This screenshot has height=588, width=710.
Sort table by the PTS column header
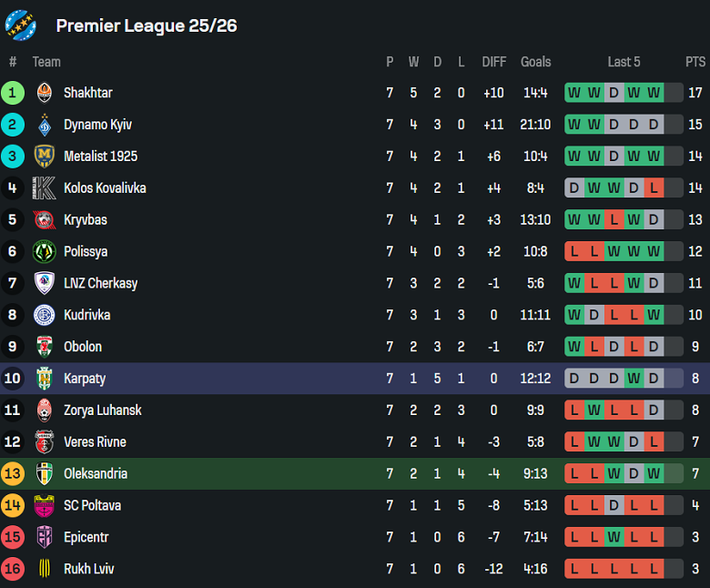click(695, 62)
